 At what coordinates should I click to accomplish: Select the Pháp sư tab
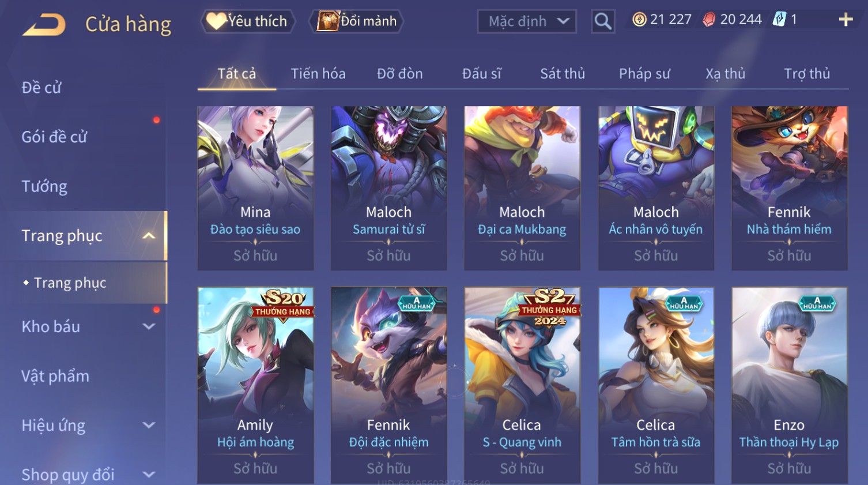(x=644, y=74)
